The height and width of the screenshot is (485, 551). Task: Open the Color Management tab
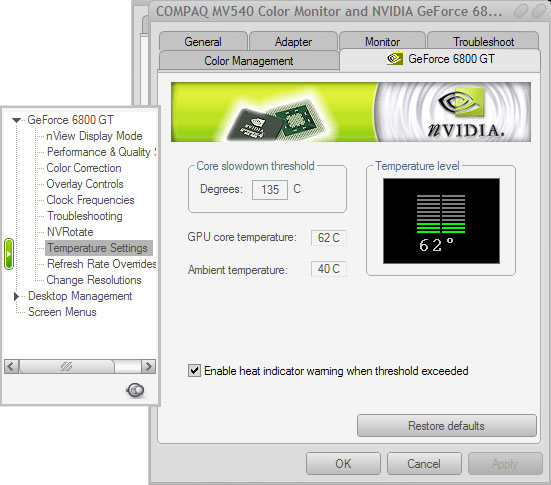click(x=249, y=61)
